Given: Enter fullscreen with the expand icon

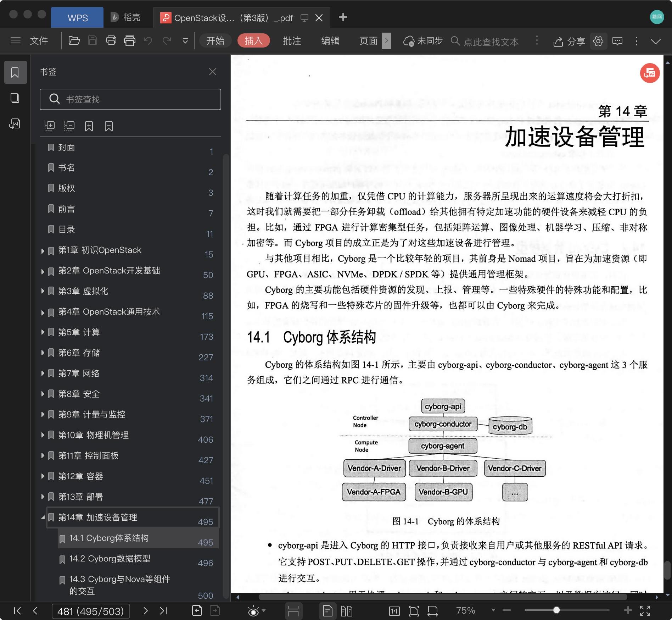Looking at the screenshot, I should pyautogui.click(x=645, y=610).
